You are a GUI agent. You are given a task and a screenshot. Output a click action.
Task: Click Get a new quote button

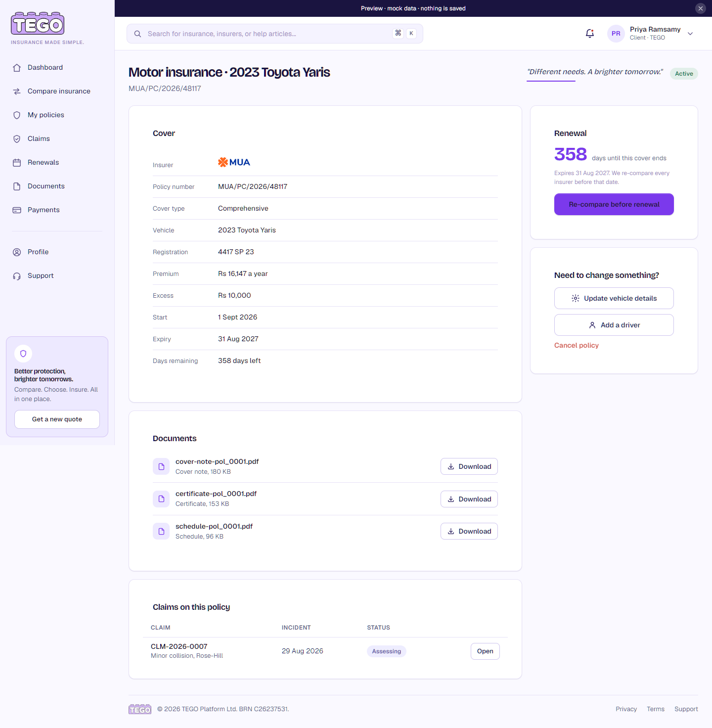click(57, 419)
